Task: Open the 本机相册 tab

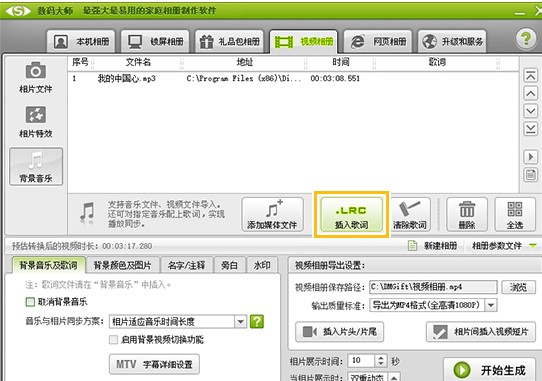Action: pyautogui.click(x=81, y=41)
